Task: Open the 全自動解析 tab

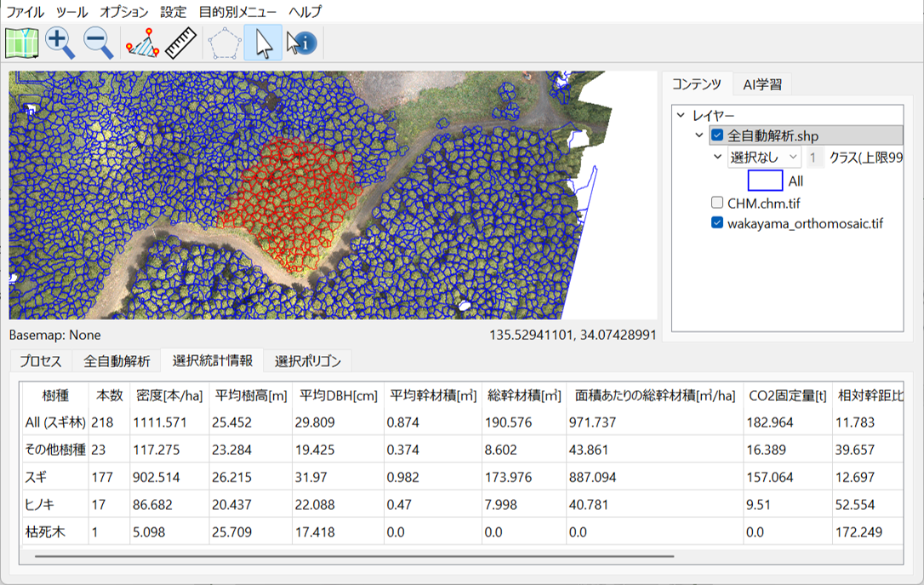Action: (x=117, y=361)
